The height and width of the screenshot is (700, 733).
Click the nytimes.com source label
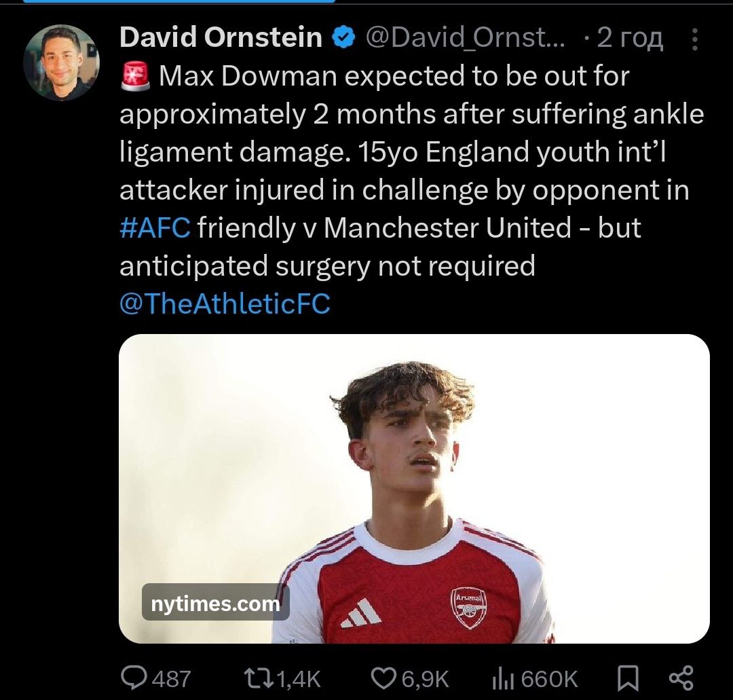point(215,602)
